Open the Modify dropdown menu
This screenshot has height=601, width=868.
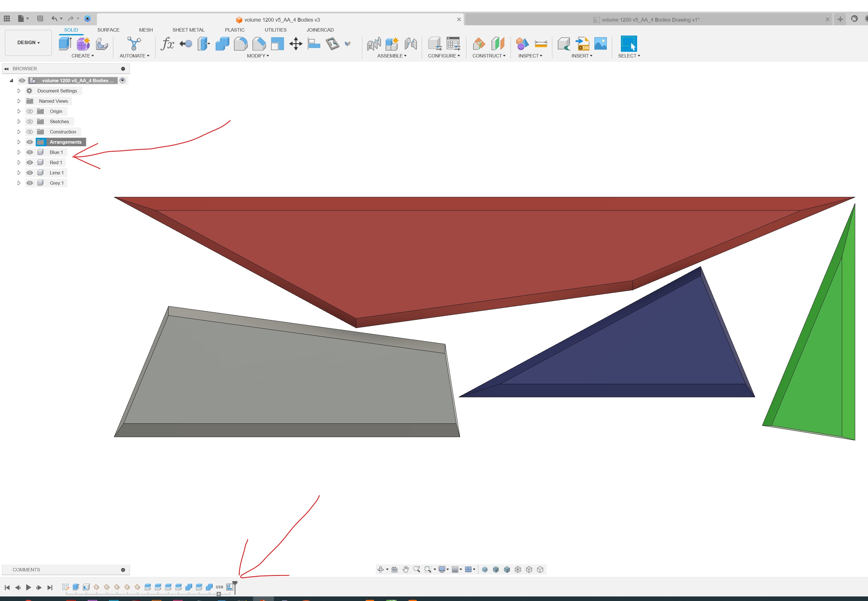pos(258,56)
